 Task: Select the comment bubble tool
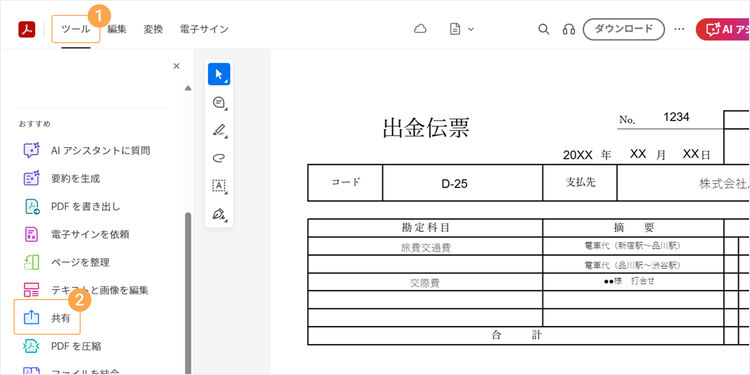(219, 102)
